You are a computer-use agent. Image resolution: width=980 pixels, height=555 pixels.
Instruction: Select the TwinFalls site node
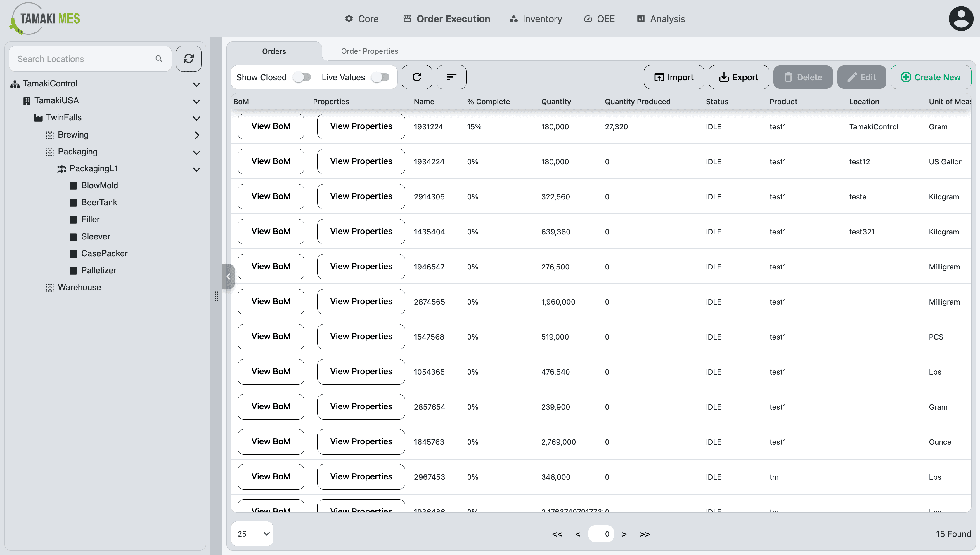(x=64, y=117)
